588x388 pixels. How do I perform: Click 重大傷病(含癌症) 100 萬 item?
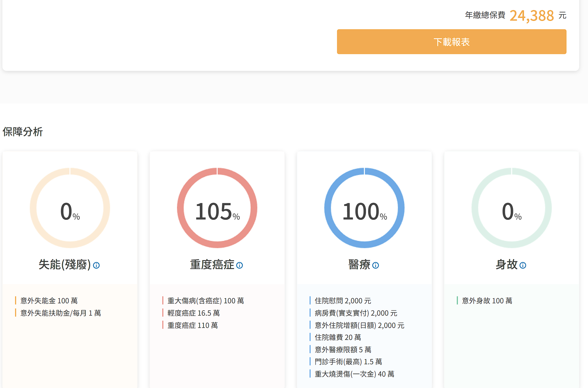205,301
